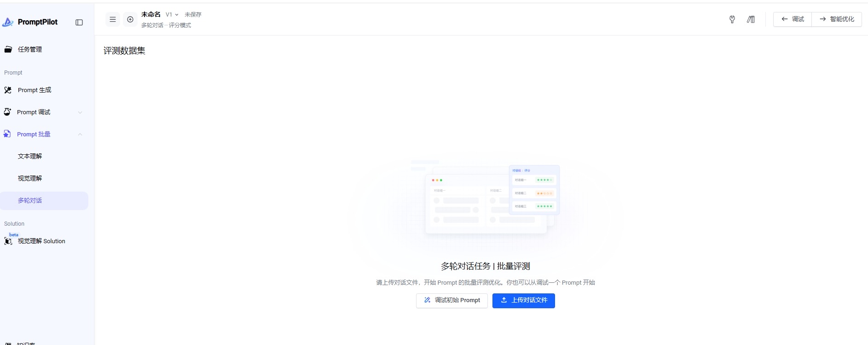This screenshot has width=868, height=345.
Task: Open 任务管理 folder icon
Action: [8, 49]
